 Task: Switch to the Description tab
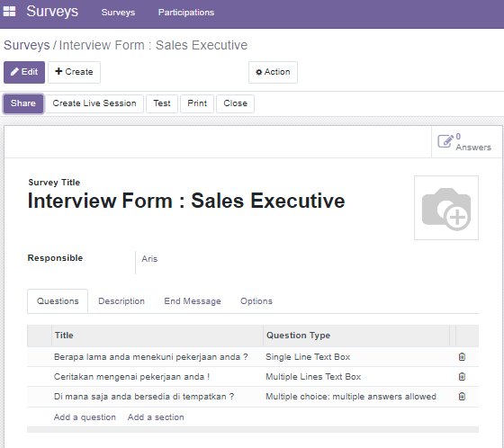coord(121,301)
